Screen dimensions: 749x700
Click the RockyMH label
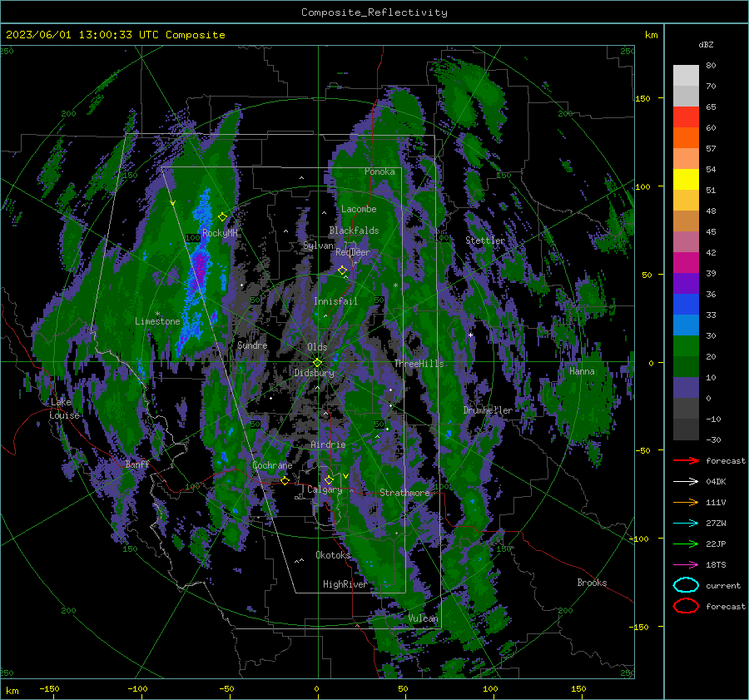click(220, 233)
